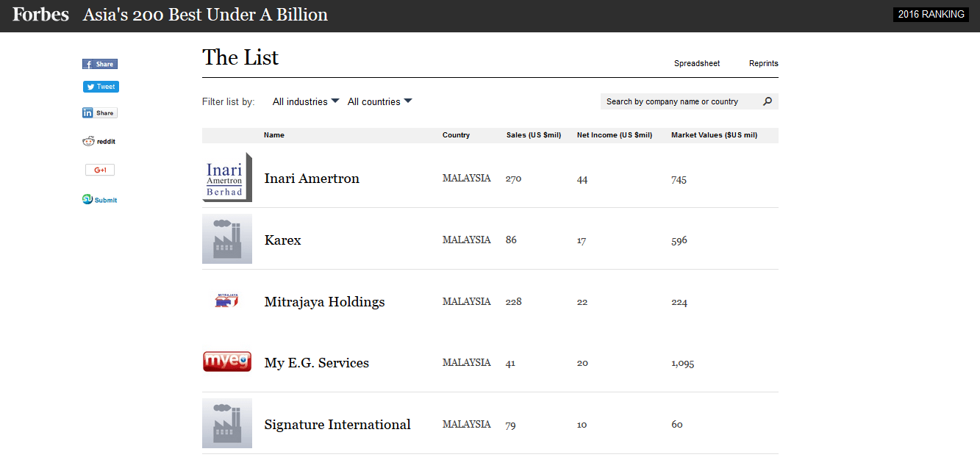980x471 pixels.
Task: Click Mitrajaya net income 22
Action: coord(582,302)
